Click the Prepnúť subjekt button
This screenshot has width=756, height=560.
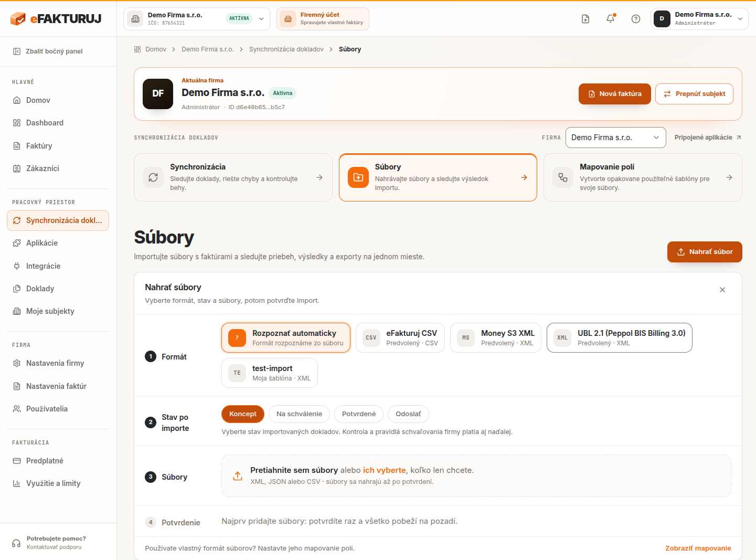coord(694,94)
